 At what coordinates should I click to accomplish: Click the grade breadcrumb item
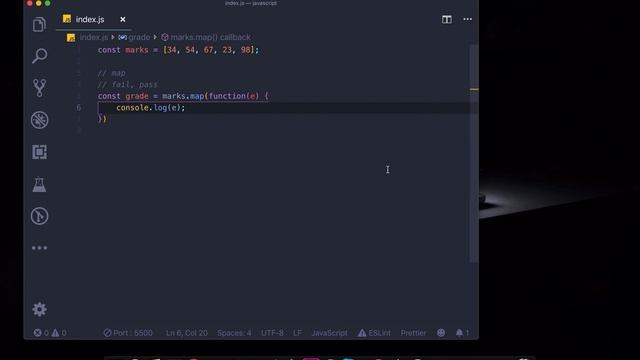[139, 37]
